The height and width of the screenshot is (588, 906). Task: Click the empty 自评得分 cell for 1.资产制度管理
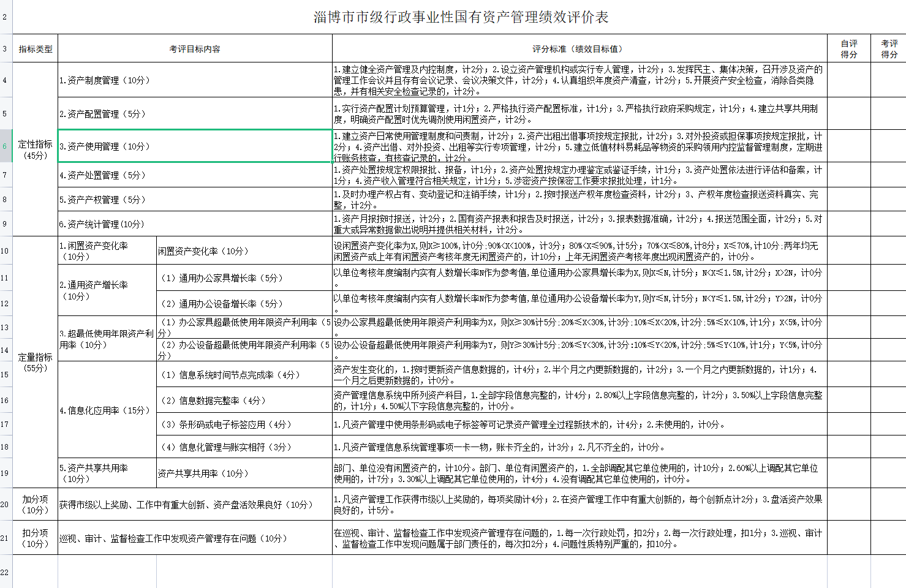pyautogui.click(x=849, y=80)
